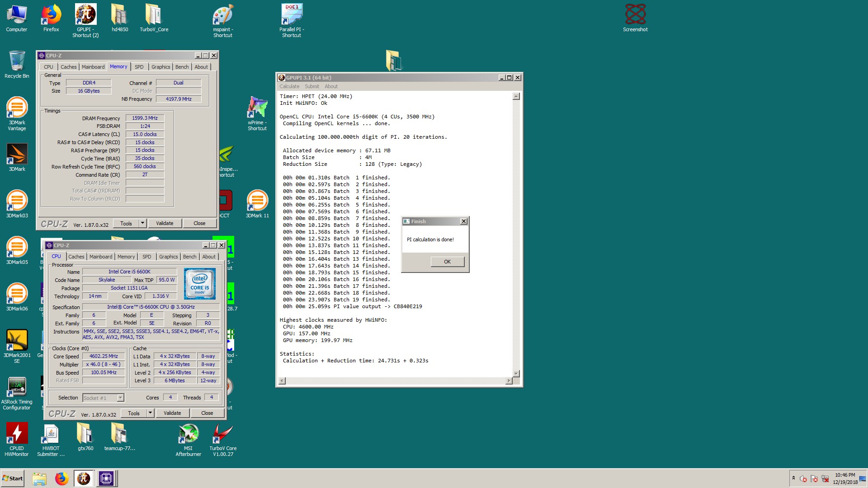
Task: Open the hd4850 folder
Action: click(120, 19)
